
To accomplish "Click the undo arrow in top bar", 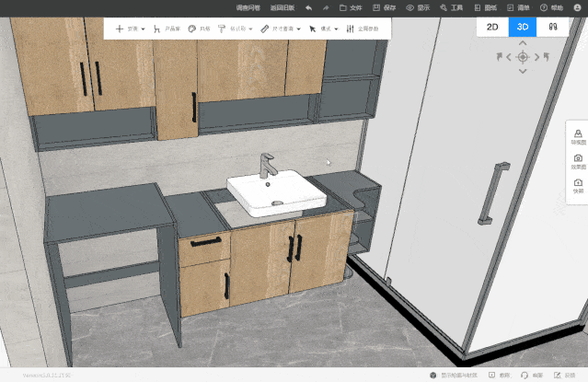I will (308, 7).
